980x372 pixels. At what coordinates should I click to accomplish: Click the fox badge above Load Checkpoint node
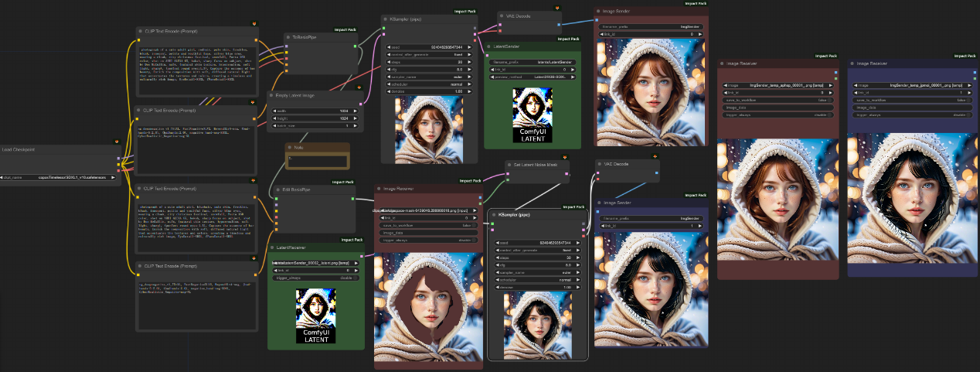[116, 142]
